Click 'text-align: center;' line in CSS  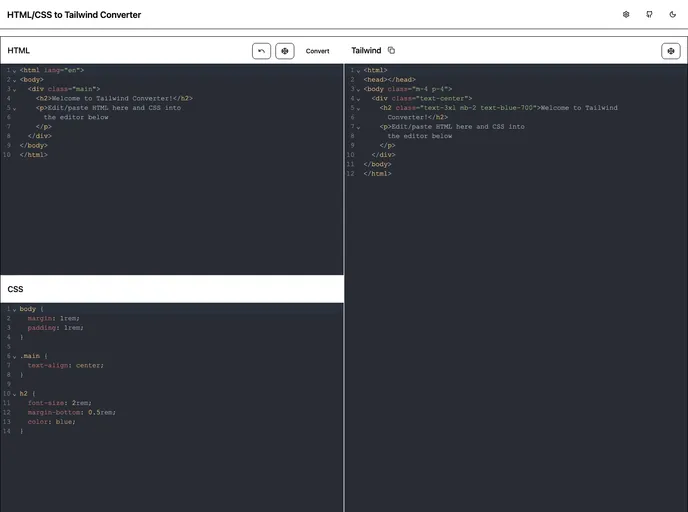click(66, 365)
